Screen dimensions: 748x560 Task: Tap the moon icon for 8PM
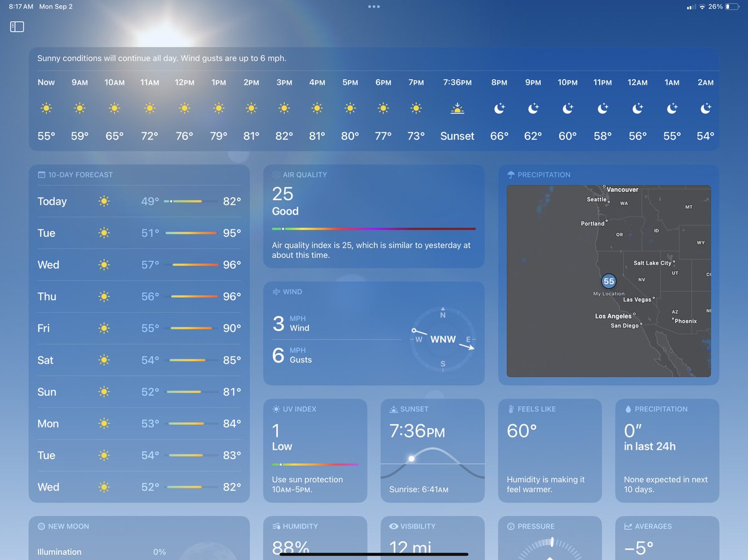[x=499, y=108]
